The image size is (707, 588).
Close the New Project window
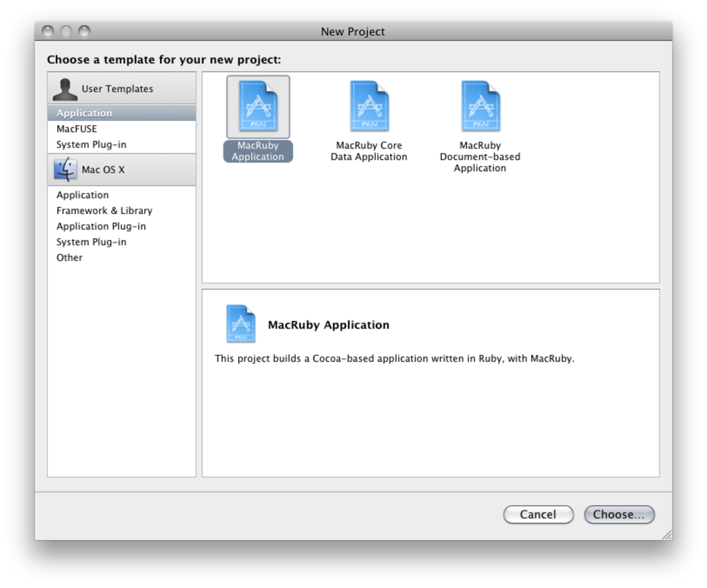[48, 32]
